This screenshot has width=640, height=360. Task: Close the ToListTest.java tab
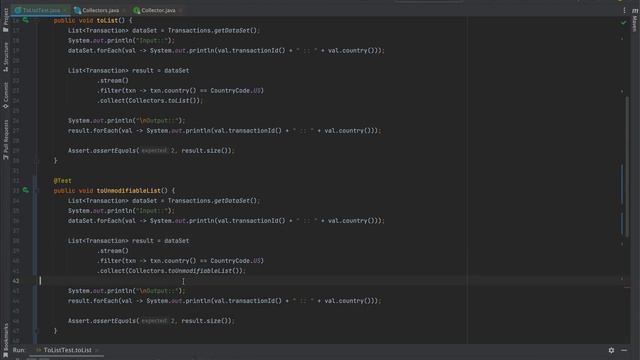pyautogui.click(x=65, y=10)
